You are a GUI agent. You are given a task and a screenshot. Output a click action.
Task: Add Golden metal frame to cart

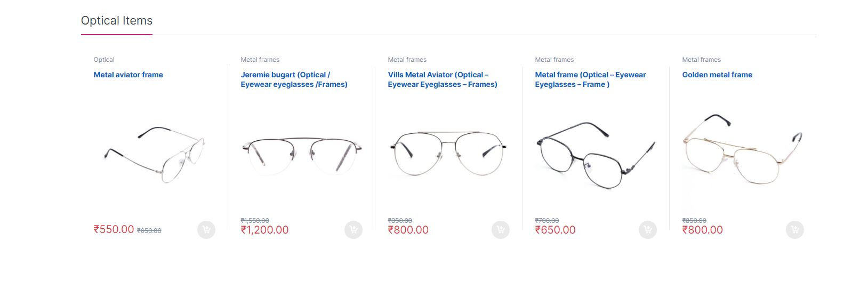795,230
